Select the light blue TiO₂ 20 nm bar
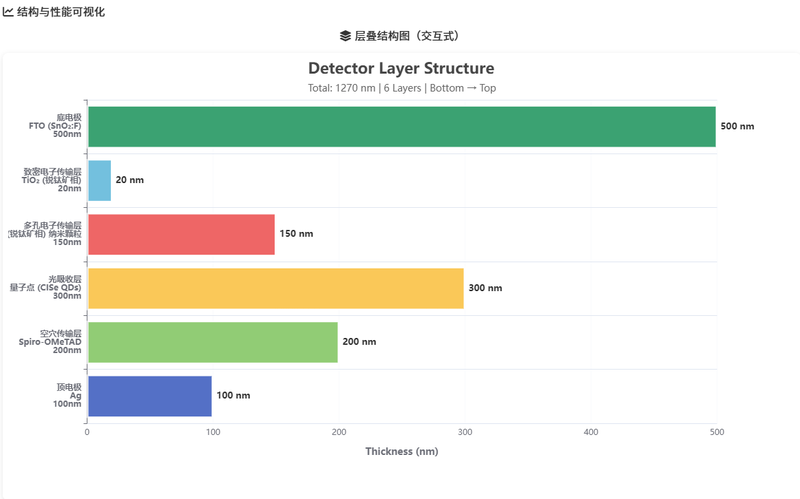Image resolution: width=800 pixels, height=499 pixels. pyautogui.click(x=99, y=180)
